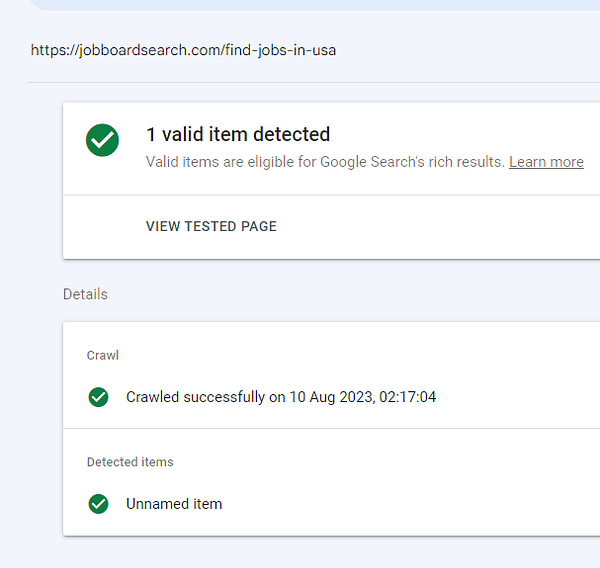The width and height of the screenshot is (600, 568).
Task: Click the light blue banner at top
Action: click(300, 5)
